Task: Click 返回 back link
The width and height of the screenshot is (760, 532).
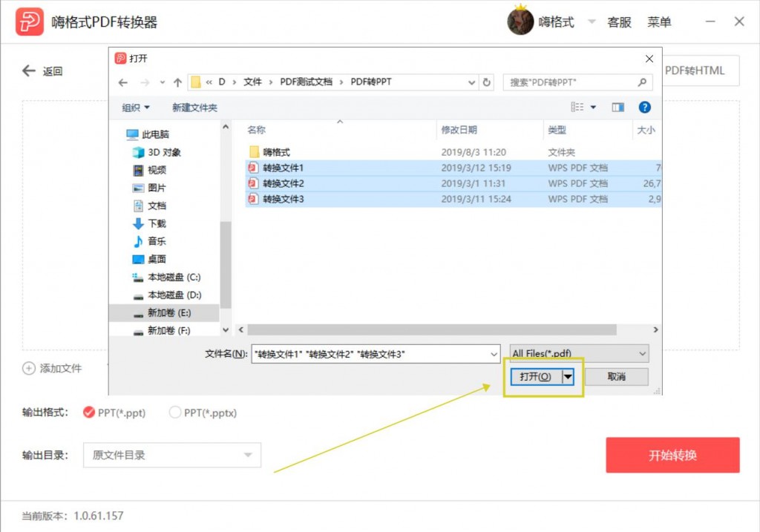Action: (x=42, y=71)
